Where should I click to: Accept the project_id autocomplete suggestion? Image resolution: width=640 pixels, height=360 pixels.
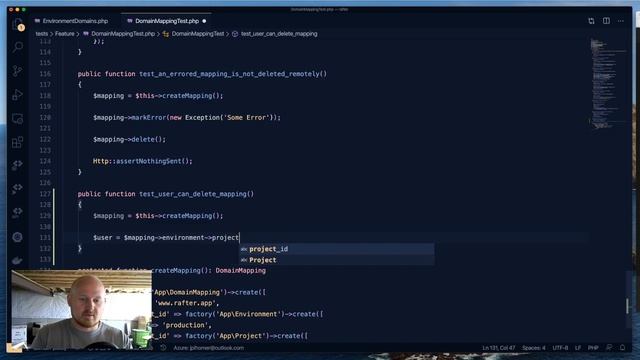[x=337, y=249]
